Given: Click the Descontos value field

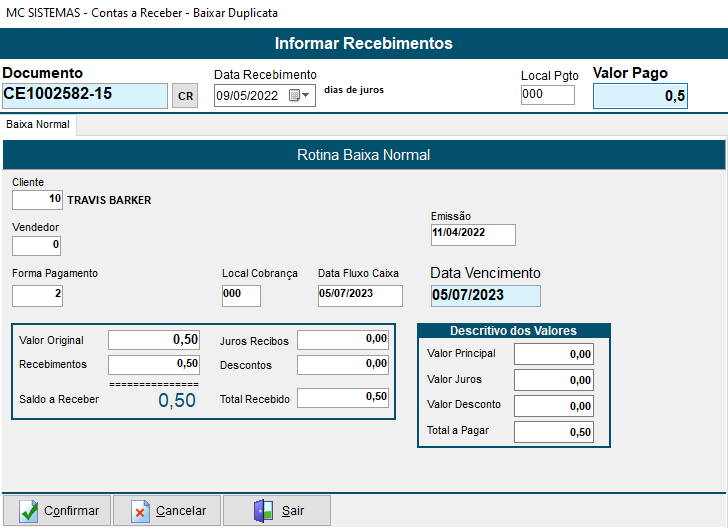Looking at the screenshot, I should (x=343, y=365).
